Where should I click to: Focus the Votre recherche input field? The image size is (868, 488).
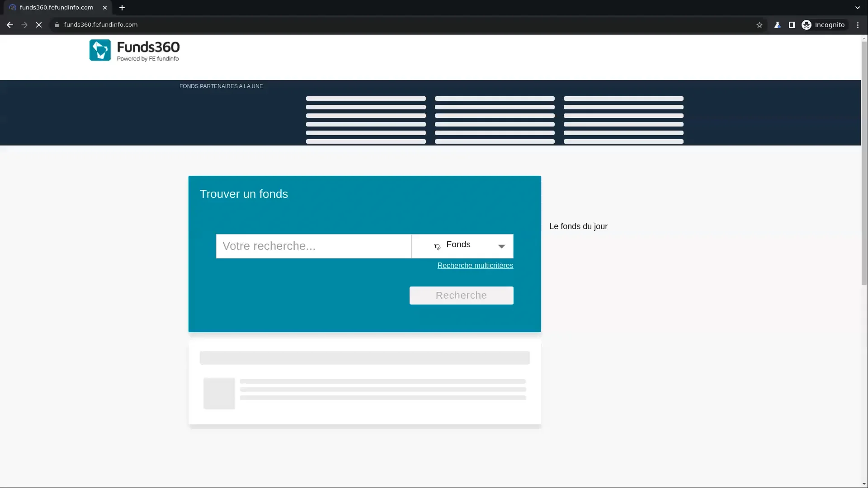pyautogui.click(x=314, y=246)
